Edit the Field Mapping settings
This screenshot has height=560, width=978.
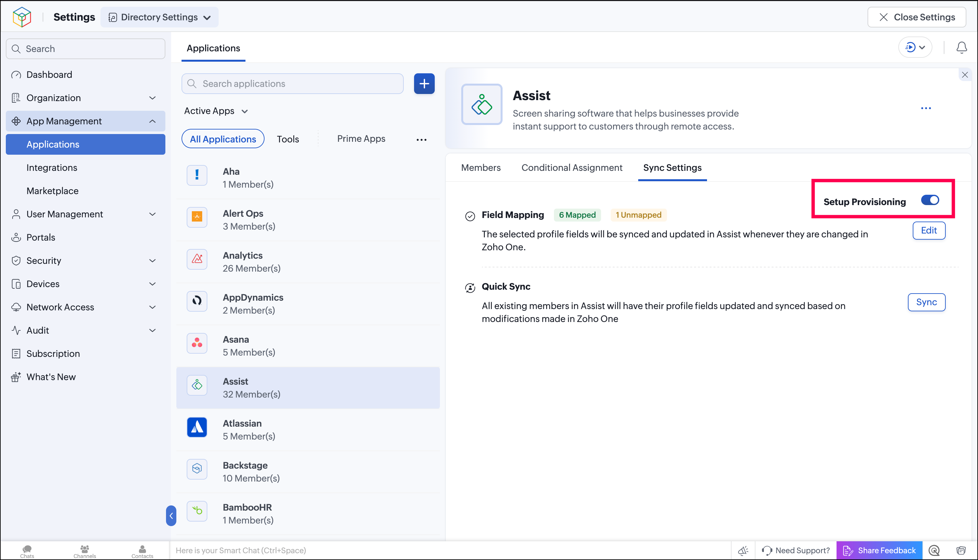pyautogui.click(x=929, y=230)
